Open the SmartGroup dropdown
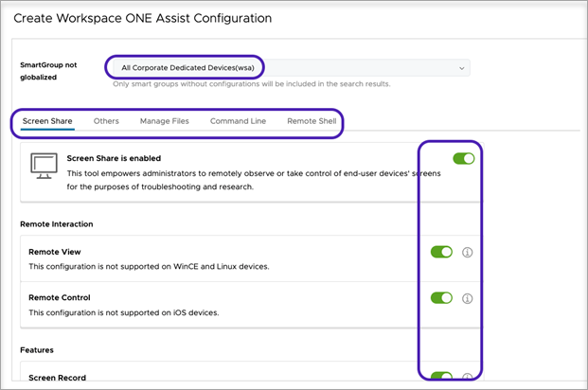The image size is (588, 390). [x=292, y=68]
